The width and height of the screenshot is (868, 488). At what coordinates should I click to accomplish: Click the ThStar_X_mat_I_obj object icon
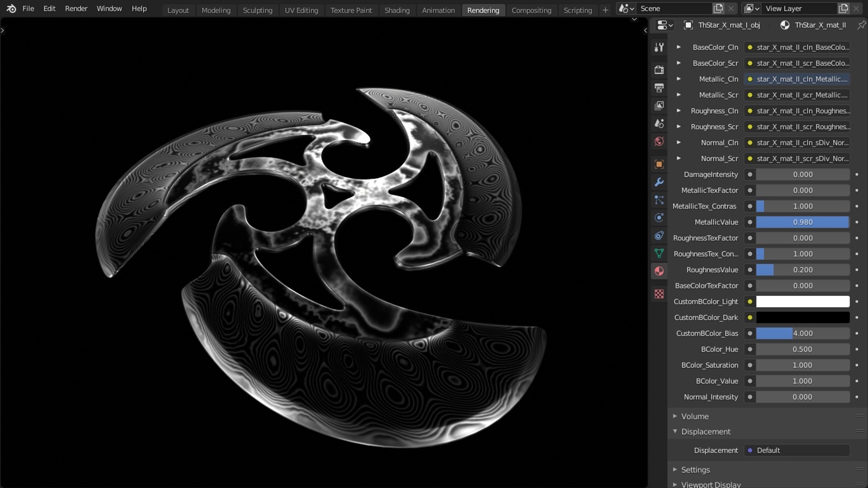(688, 25)
